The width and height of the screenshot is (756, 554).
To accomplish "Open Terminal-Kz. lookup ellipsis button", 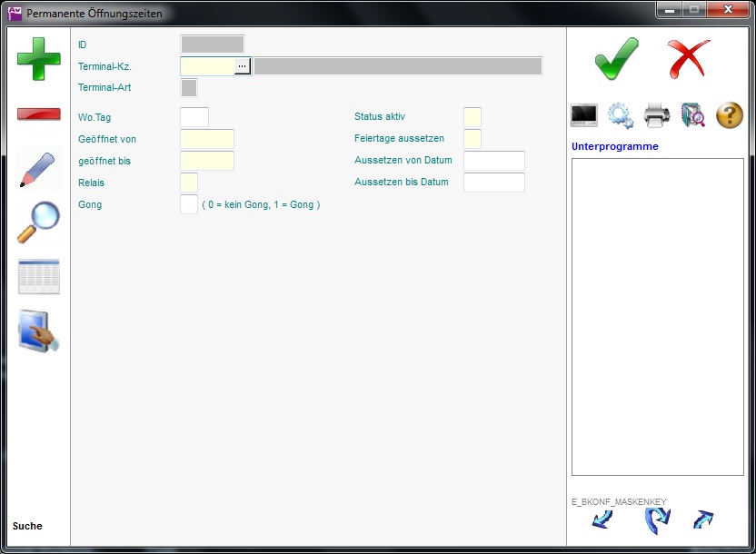I will pyautogui.click(x=243, y=66).
